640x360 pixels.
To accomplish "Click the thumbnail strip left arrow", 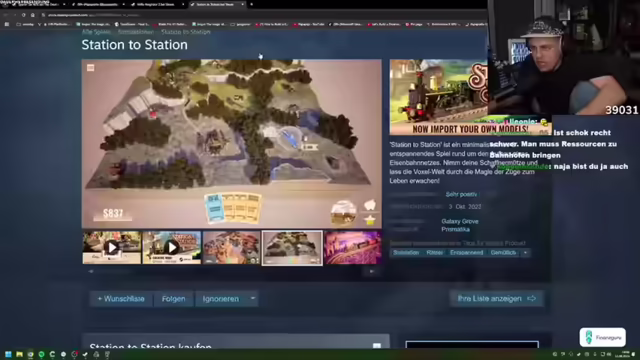I will coord(91,271).
